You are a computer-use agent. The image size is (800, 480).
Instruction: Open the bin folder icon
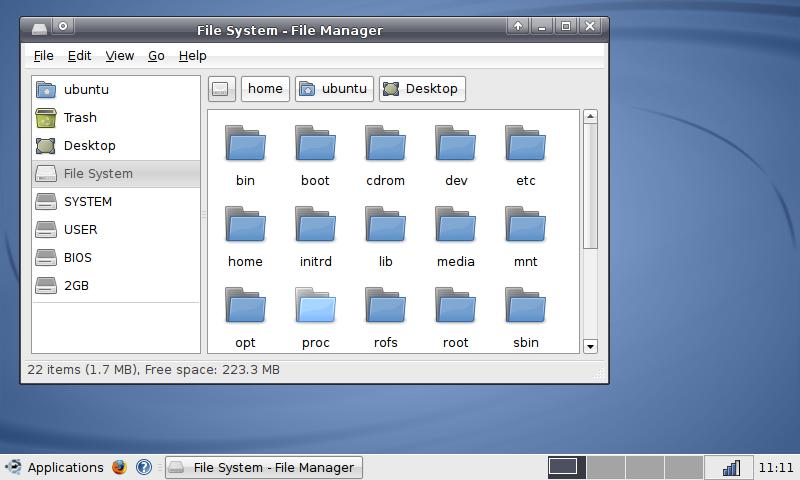[245, 144]
